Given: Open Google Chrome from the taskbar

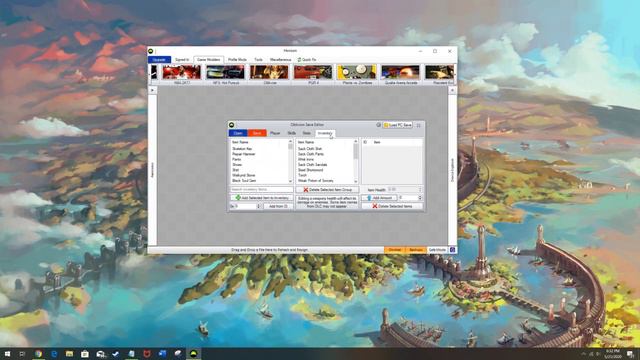Looking at the screenshot, I should tap(38, 354).
